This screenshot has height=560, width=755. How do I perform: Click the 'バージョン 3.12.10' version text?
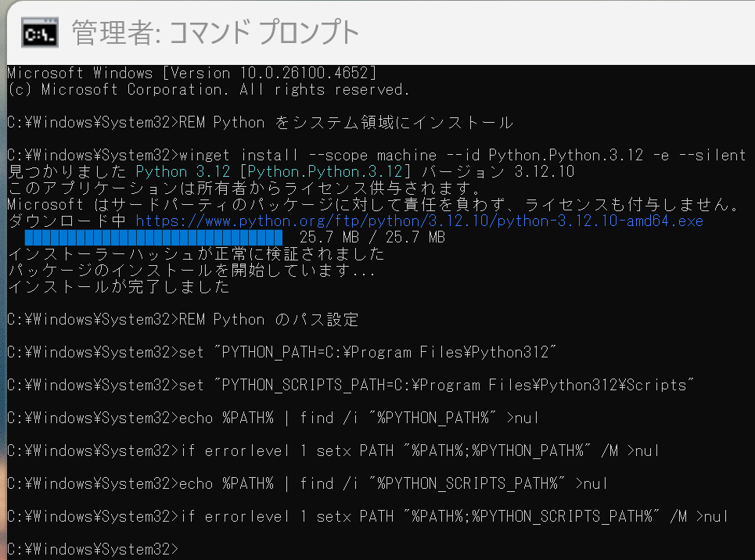(x=498, y=171)
